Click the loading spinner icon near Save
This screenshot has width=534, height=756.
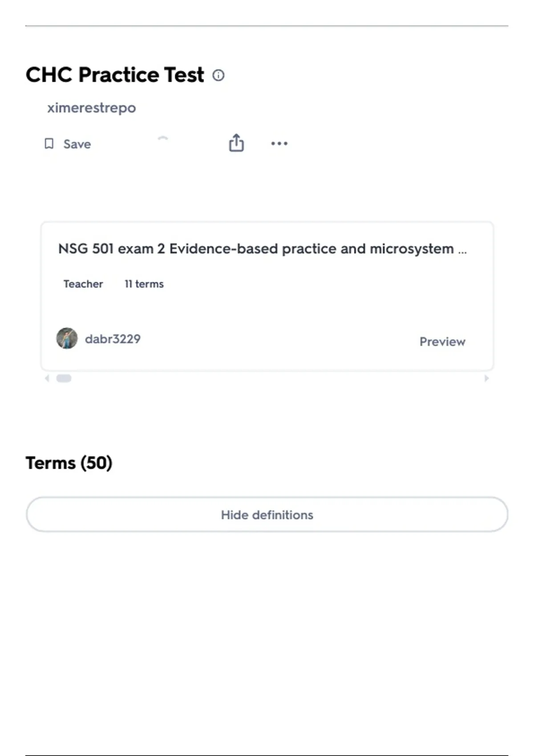(163, 139)
